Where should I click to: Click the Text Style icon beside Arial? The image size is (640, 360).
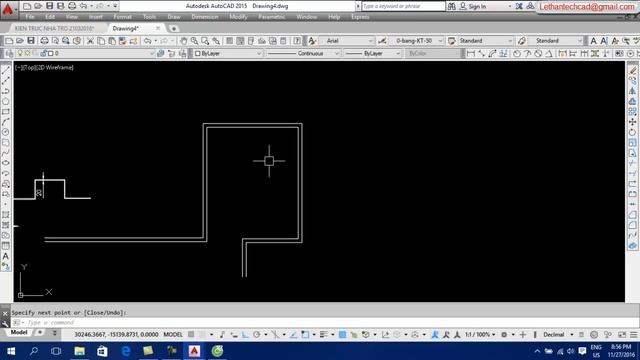312,41
